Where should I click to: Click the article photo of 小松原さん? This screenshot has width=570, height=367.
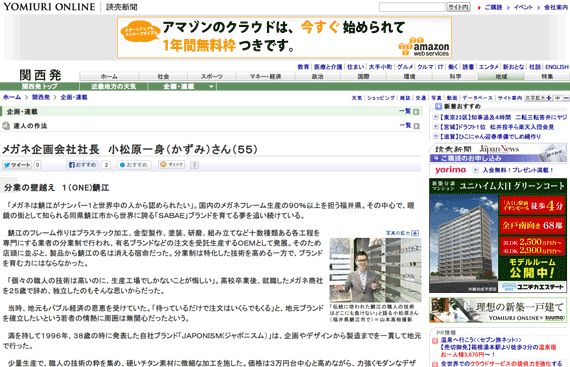[375, 270]
